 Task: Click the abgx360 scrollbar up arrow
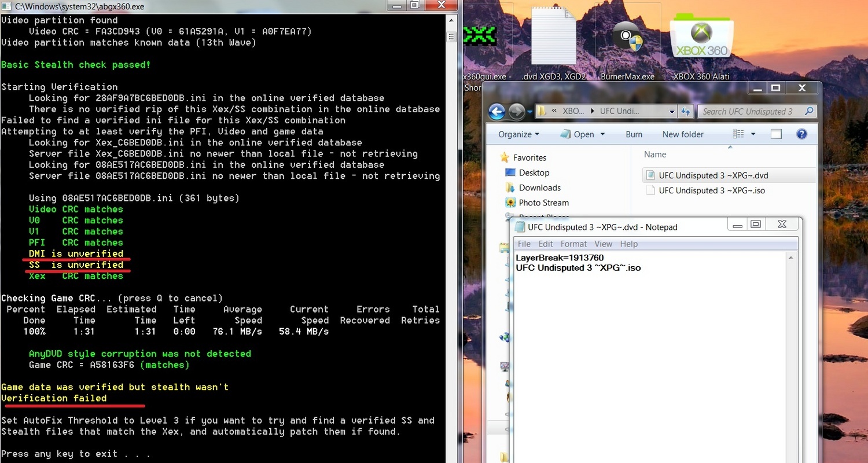point(451,20)
